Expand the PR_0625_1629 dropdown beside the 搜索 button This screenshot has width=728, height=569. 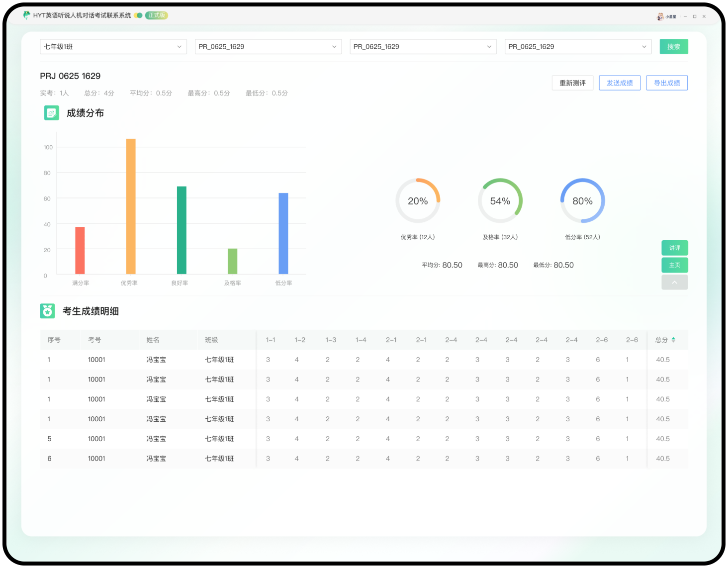(578, 47)
